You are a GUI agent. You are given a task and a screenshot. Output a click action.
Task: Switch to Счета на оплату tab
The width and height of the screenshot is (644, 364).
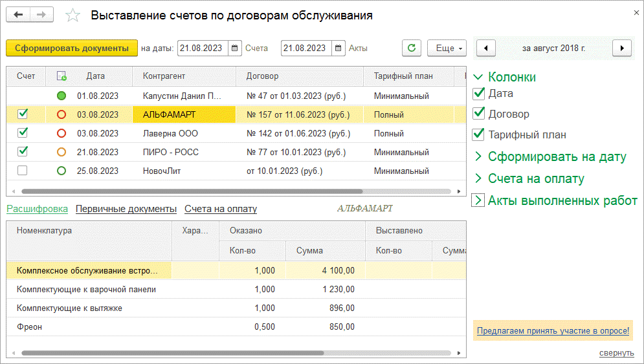(221, 209)
